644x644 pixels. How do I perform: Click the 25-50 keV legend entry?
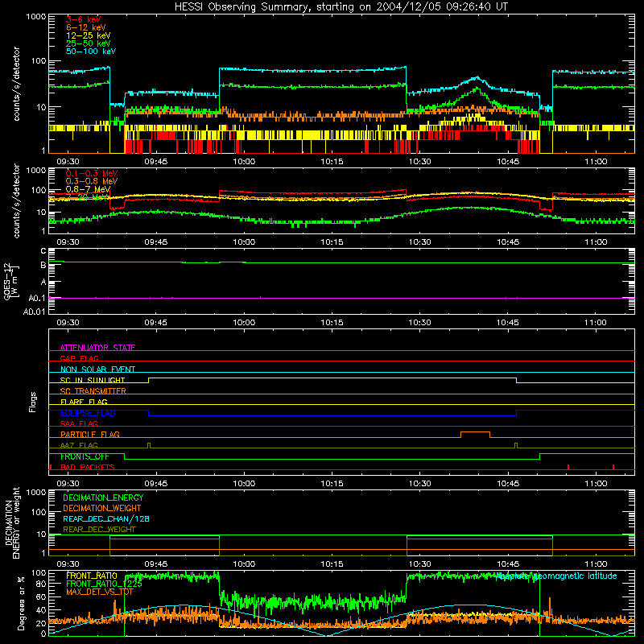click(89, 43)
